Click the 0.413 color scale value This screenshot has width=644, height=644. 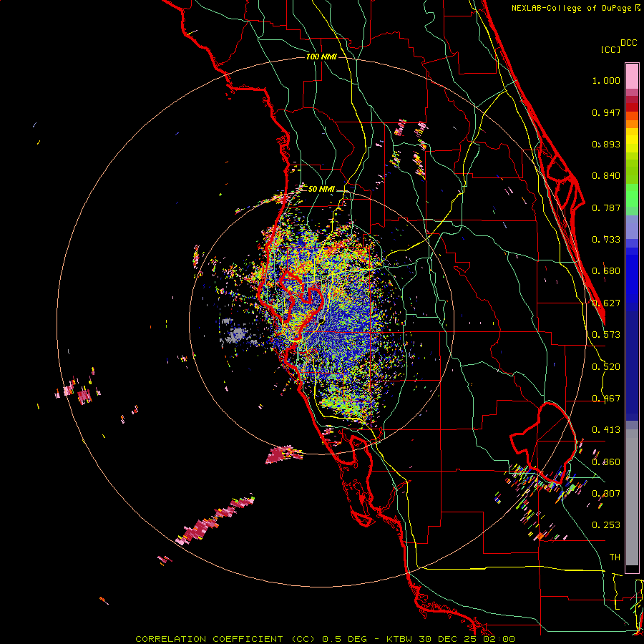point(606,430)
